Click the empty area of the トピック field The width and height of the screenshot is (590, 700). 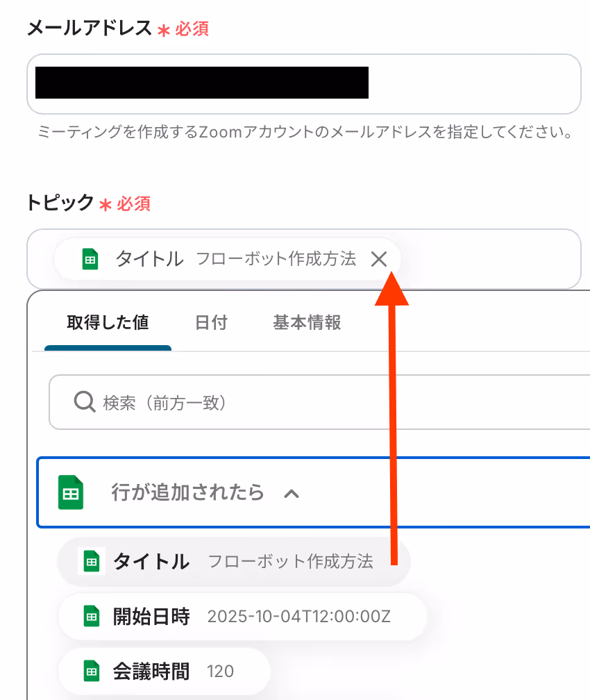[x=491, y=259]
